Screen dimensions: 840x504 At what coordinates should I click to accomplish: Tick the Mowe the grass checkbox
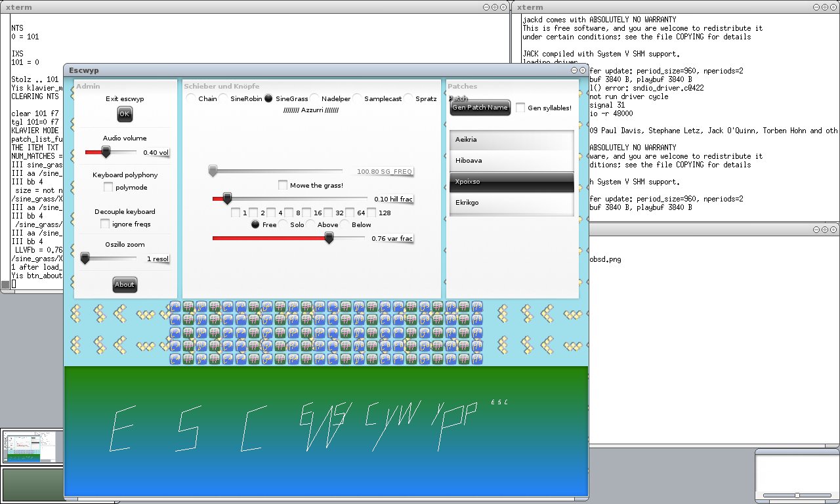283,186
